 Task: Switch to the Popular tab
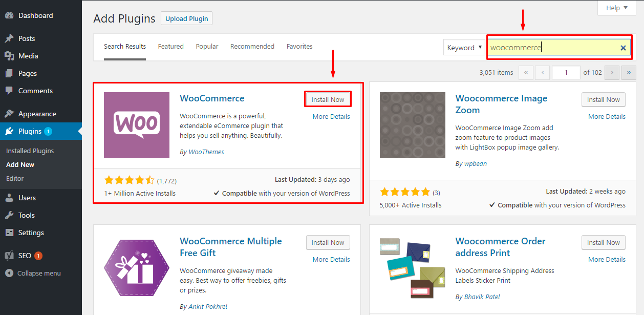click(x=207, y=46)
